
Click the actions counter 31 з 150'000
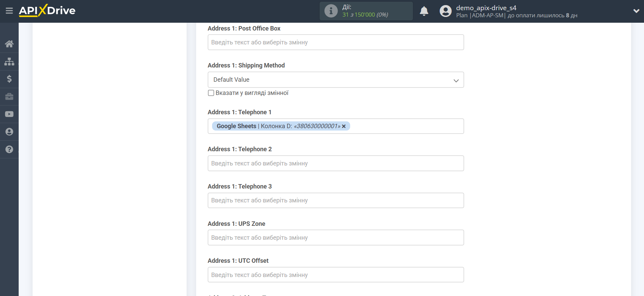coord(365,15)
